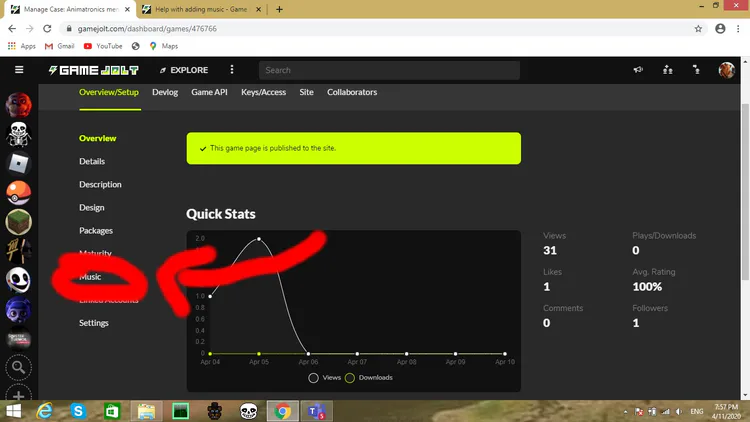Open the Pokeball community sidebar icon
Viewport: 750px width, 422px height.
[19, 193]
